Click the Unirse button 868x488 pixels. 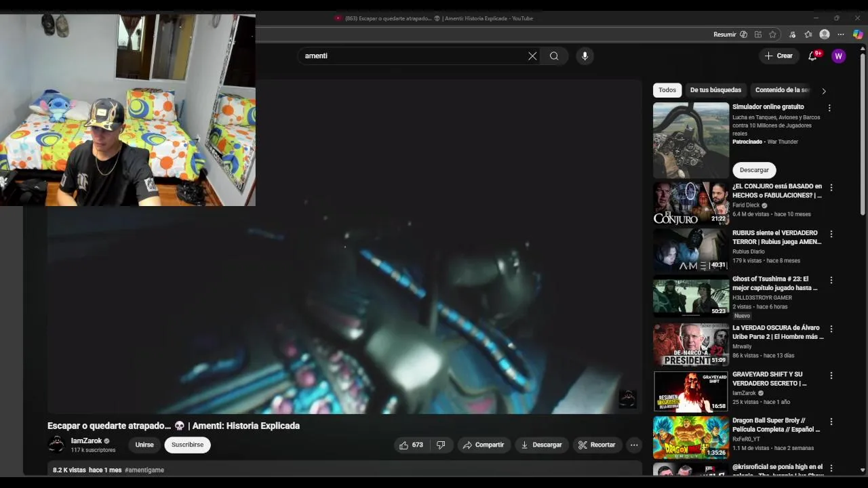point(144,445)
